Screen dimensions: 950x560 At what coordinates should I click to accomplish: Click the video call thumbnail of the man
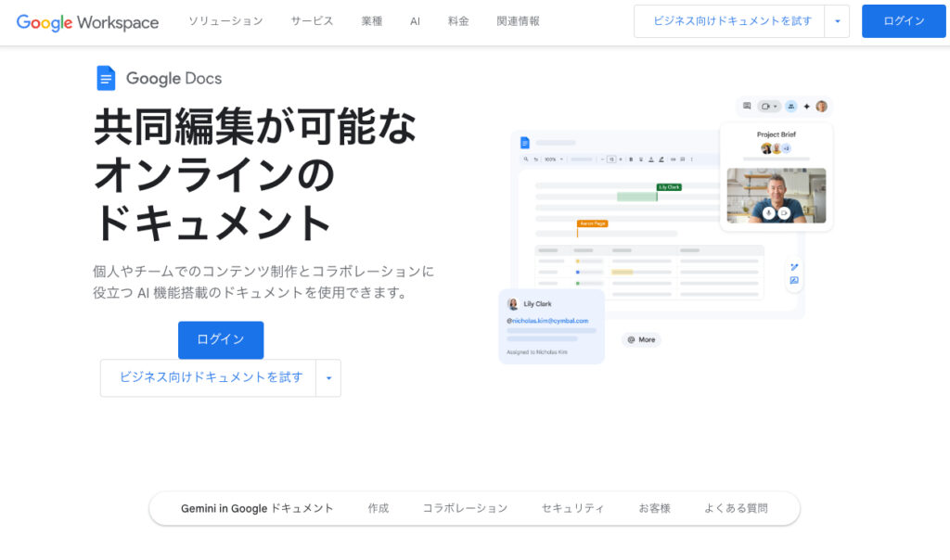pos(777,196)
